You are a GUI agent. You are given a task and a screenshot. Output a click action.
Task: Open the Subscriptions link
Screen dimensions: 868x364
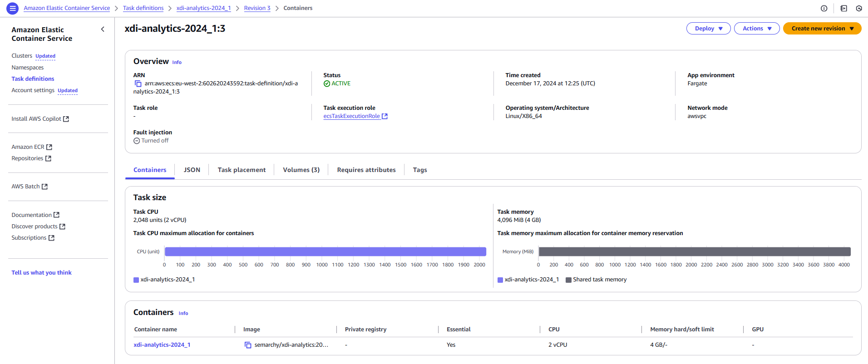coord(33,238)
